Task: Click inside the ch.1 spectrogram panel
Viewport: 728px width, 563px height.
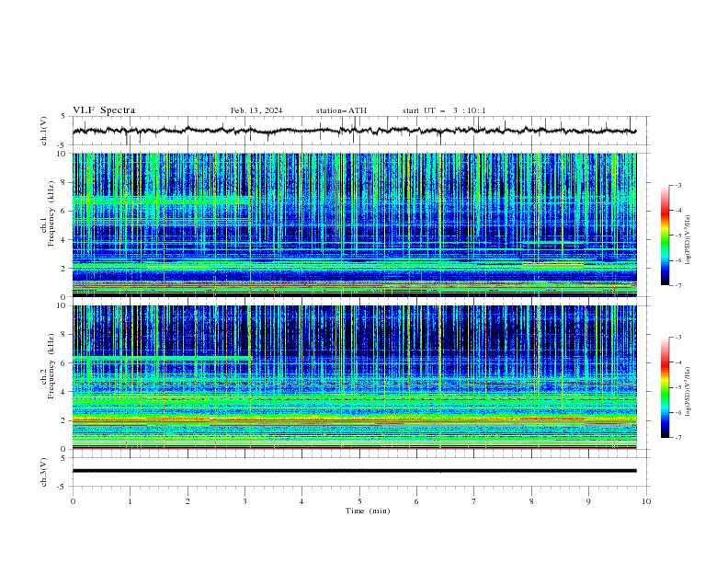Action: point(355,224)
